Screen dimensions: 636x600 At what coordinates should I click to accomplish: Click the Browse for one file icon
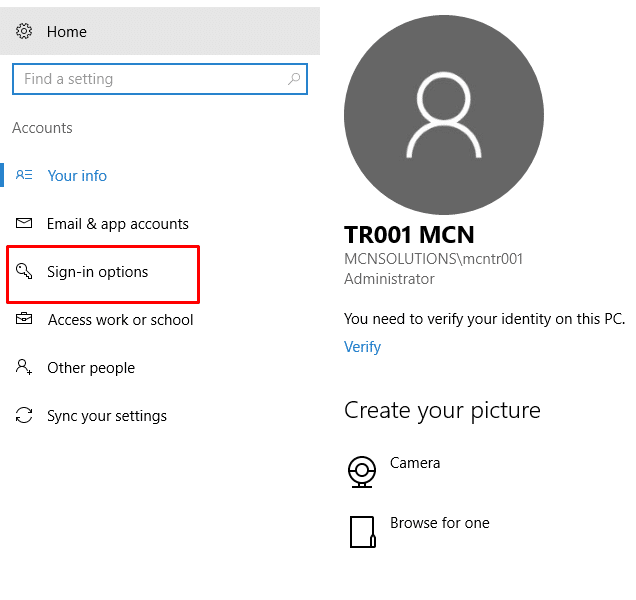362,531
